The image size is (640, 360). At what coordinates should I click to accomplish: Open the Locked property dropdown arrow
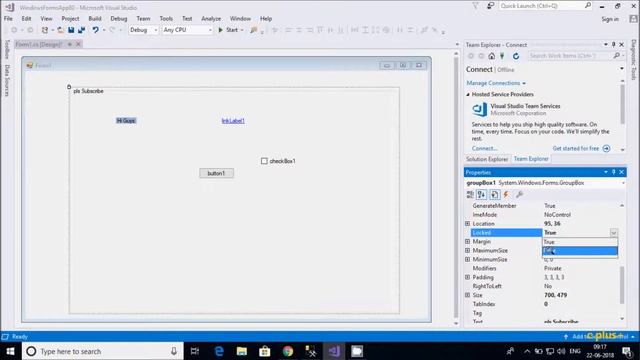pos(613,233)
